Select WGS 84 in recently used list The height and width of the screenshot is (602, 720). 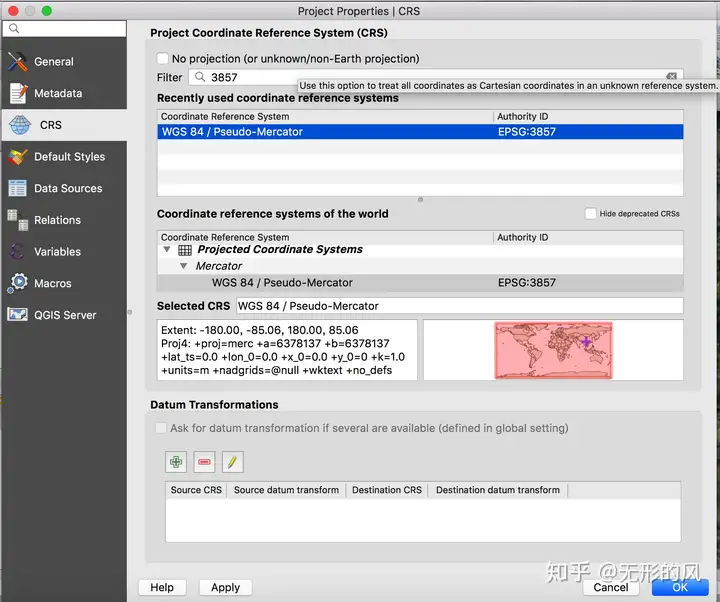(420, 132)
